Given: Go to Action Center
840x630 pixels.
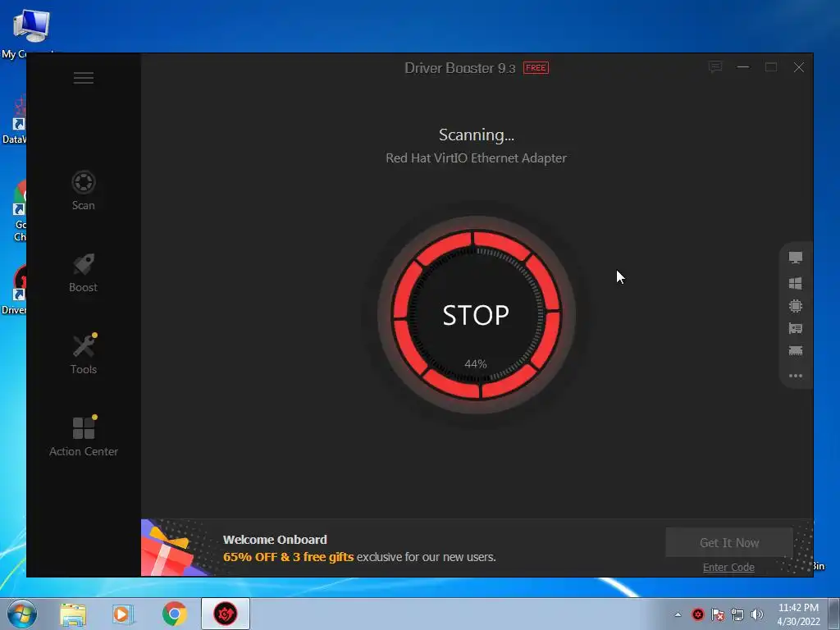Looking at the screenshot, I should [84, 436].
